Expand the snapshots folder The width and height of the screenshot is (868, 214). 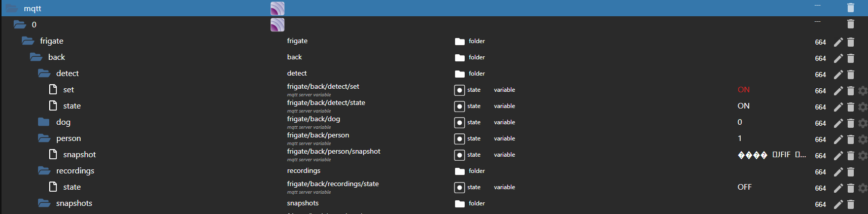44,203
